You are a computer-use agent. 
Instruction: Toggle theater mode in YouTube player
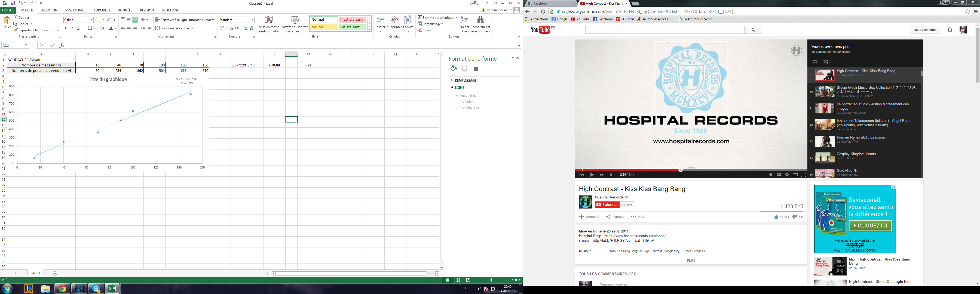pyautogui.click(x=795, y=174)
